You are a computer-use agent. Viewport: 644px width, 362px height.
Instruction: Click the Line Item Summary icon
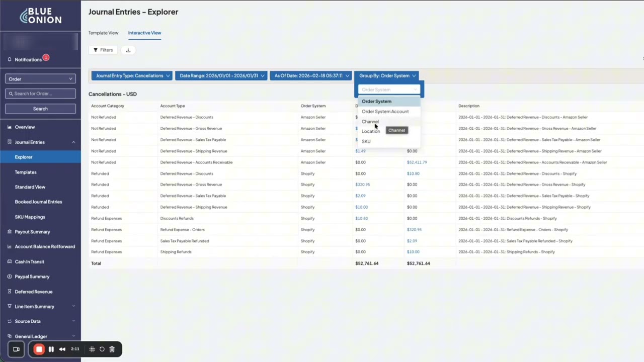click(x=10, y=306)
